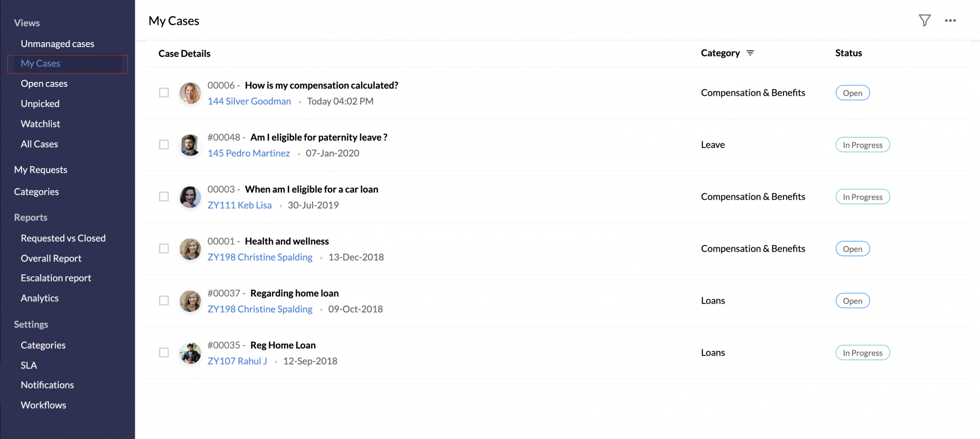Open Categories under Settings
The image size is (980, 439).
pyautogui.click(x=43, y=345)
